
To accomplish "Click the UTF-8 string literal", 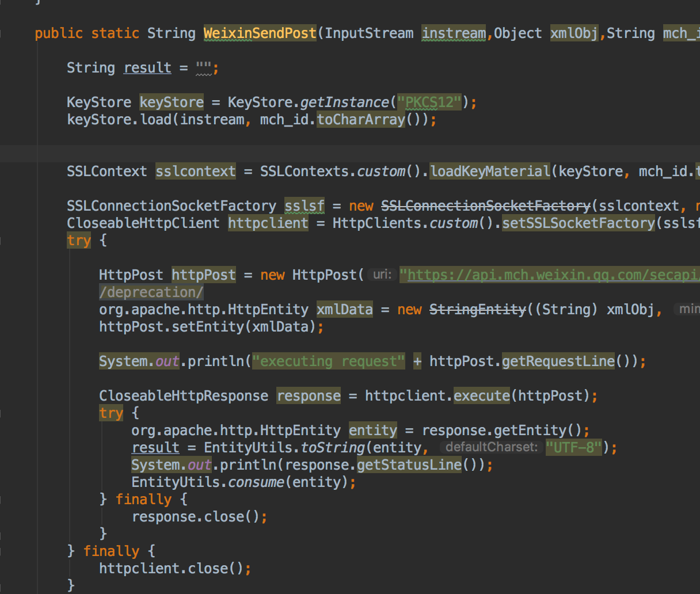I will pos(574,447).
